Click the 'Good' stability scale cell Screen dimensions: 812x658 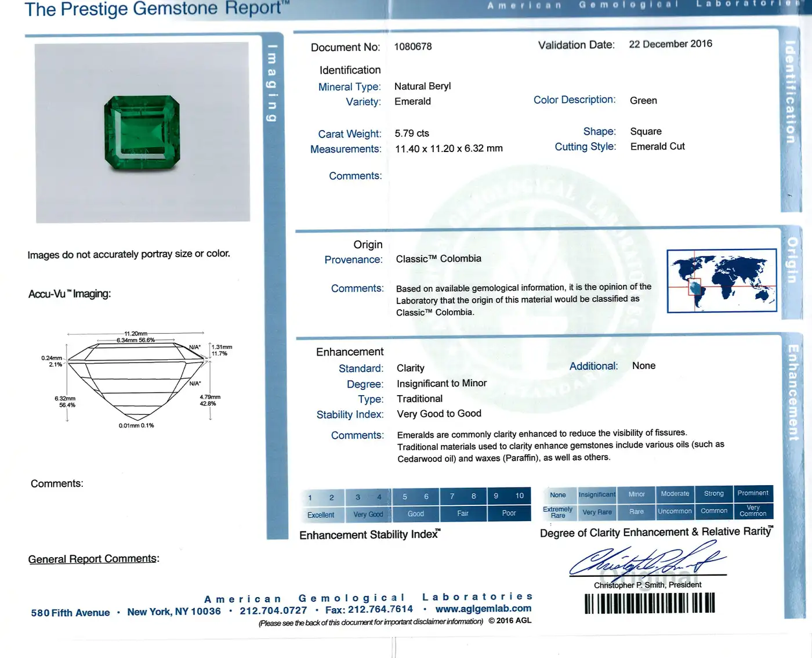click(416, 514)
